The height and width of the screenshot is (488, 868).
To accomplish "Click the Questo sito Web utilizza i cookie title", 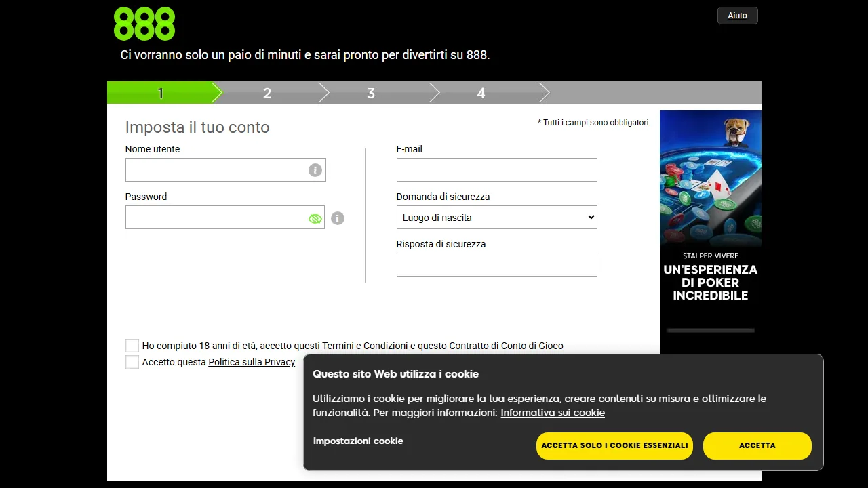I will 395,374.
